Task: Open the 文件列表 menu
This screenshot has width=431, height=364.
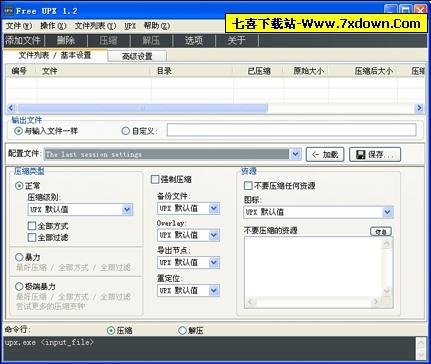Action: (x=95, y=26)
